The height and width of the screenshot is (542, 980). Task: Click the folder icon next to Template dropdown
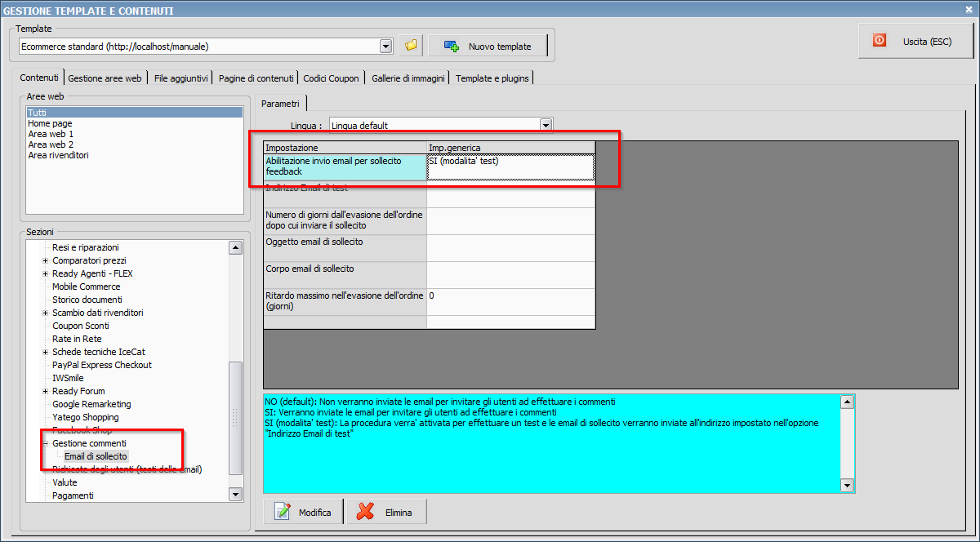pos(411,46)
